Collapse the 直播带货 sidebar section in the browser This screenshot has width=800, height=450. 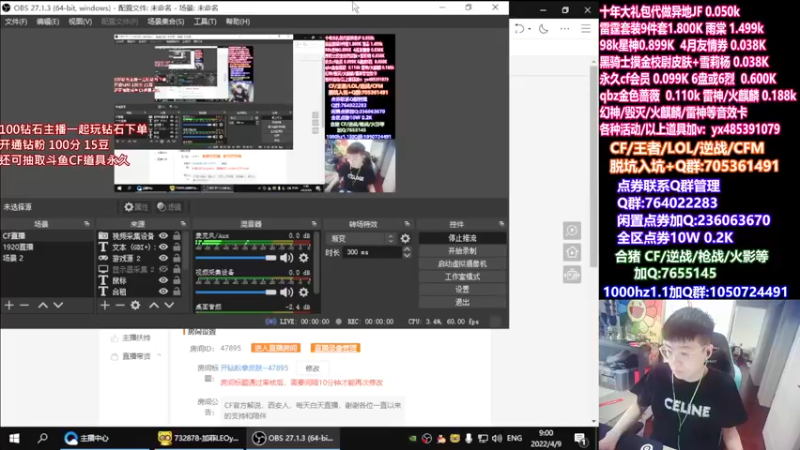click(x=159, y=356)
